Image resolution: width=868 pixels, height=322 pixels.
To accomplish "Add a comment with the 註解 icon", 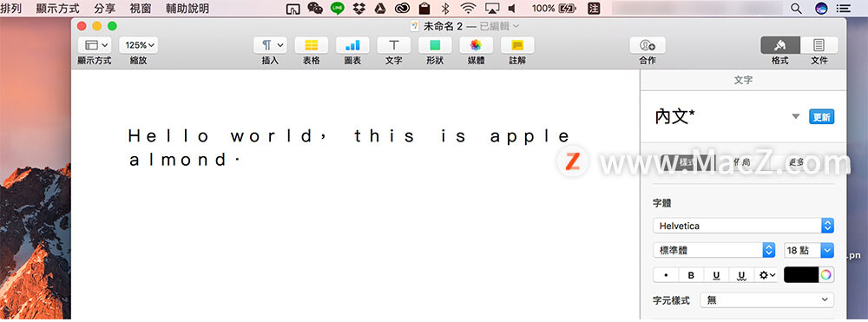I will tap(517, 45).
